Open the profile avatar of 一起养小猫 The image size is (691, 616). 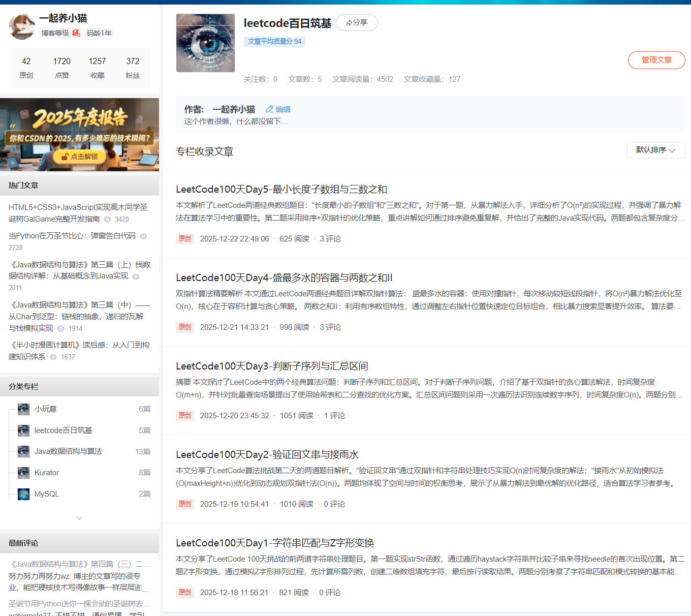click(21, 26)
